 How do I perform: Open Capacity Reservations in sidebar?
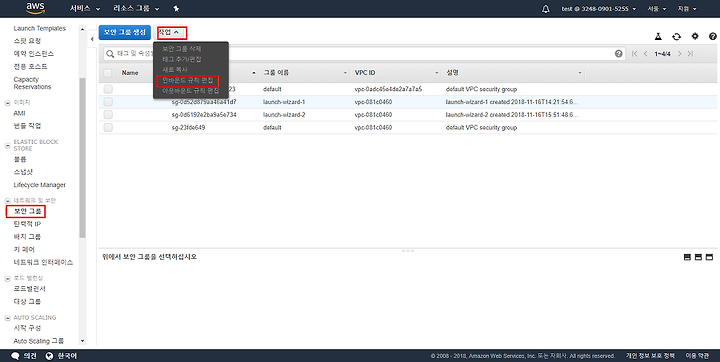tap(32, 83)
